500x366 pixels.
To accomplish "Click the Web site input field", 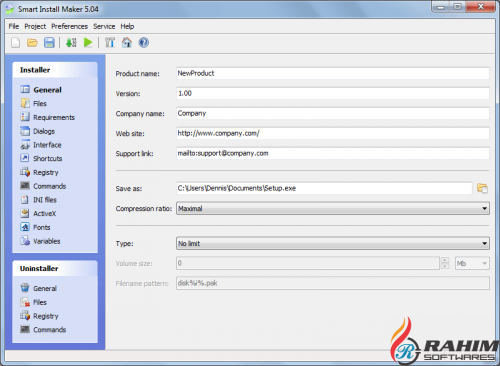I will (x=333, y=133).
